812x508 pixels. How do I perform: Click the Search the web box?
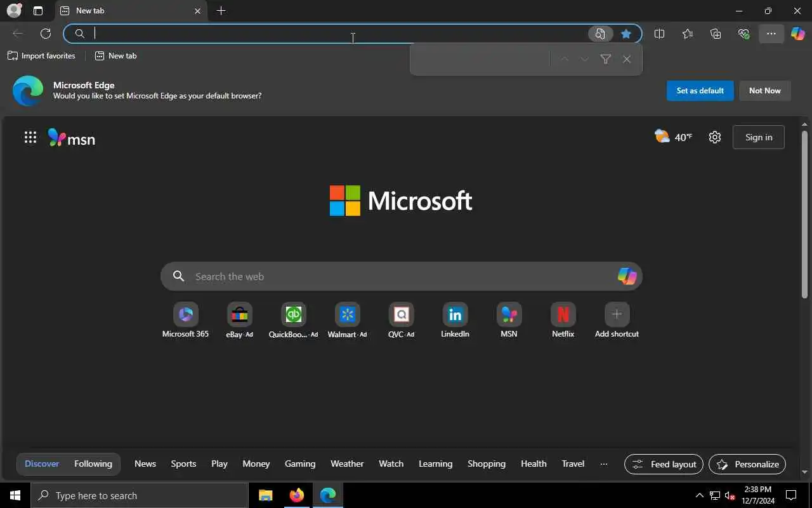click(402, 276)
